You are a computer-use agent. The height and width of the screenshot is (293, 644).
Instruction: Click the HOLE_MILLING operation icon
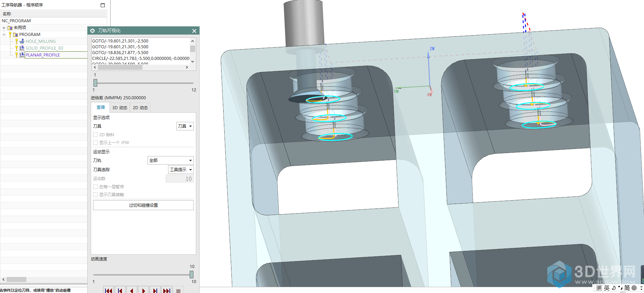[x=22, y=41]
